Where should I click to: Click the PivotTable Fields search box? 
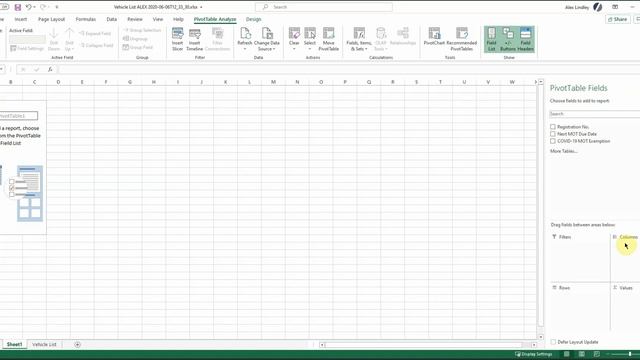tap(594, 114)
